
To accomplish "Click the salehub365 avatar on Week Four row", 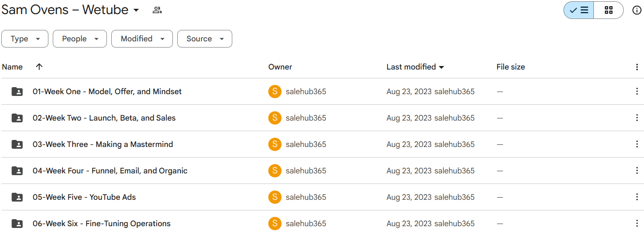I will point(275,171).
